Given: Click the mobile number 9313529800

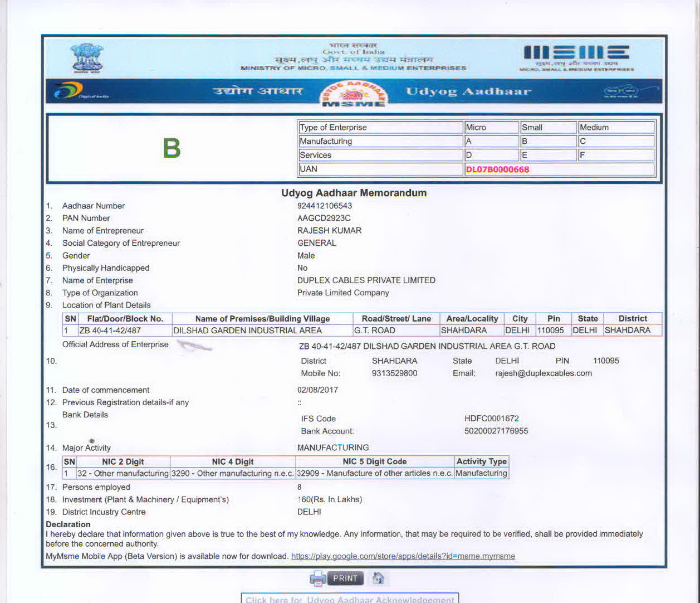Looking at the screenshot, I should (x=394, y=373).
